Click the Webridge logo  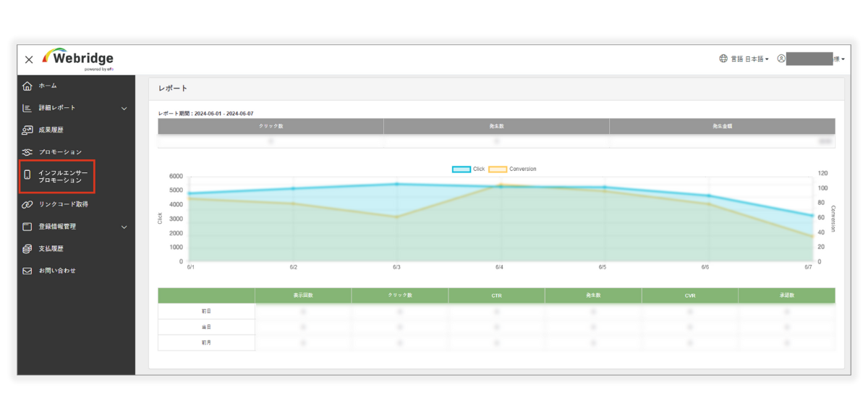pos(78,59)
